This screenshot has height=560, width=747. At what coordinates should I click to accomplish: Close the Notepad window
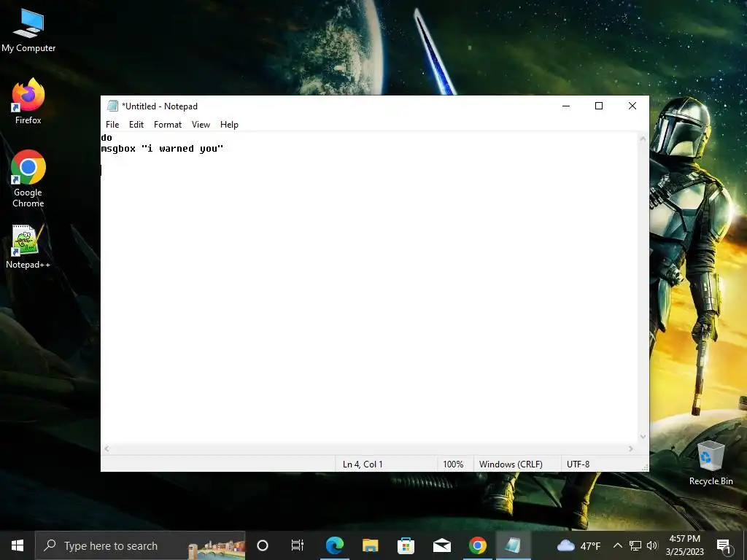pyautogui.click(x=632, y=106)
